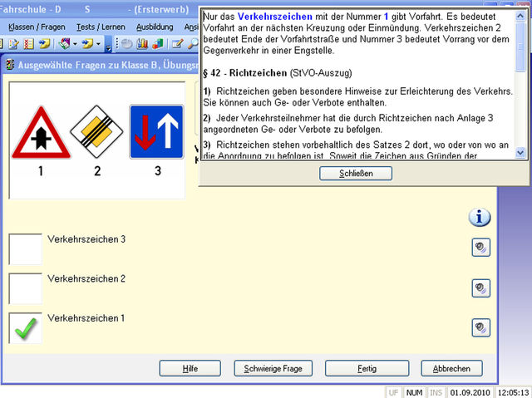Click traffic sign 2 end of priority road image
532x398 pixels.
point(96,131)
